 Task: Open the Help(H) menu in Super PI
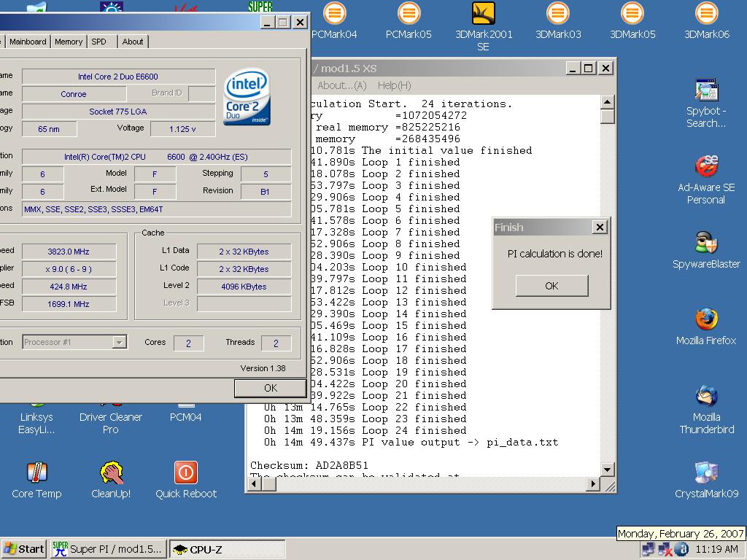click(x=394, y=85)
